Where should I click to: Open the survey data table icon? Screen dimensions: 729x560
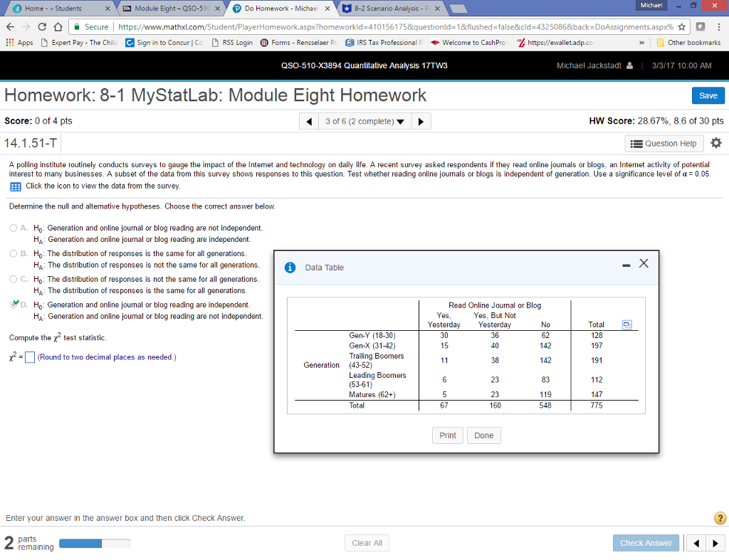pos(16,187)
